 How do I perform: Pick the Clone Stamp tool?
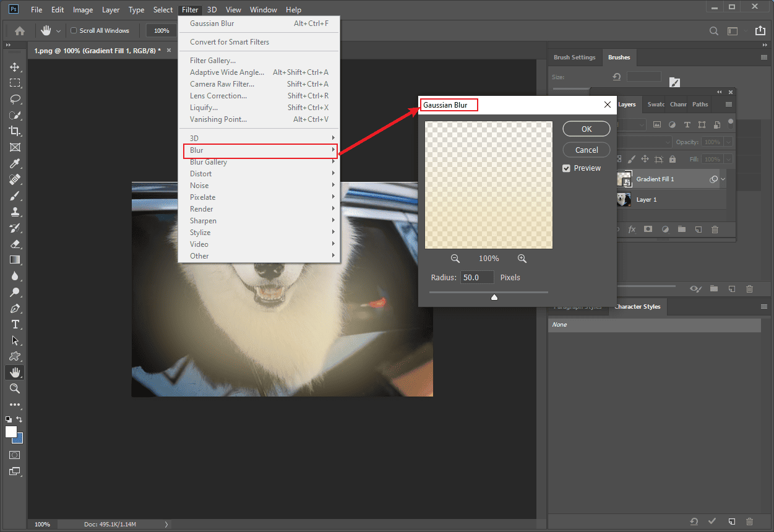pos(14,212)
